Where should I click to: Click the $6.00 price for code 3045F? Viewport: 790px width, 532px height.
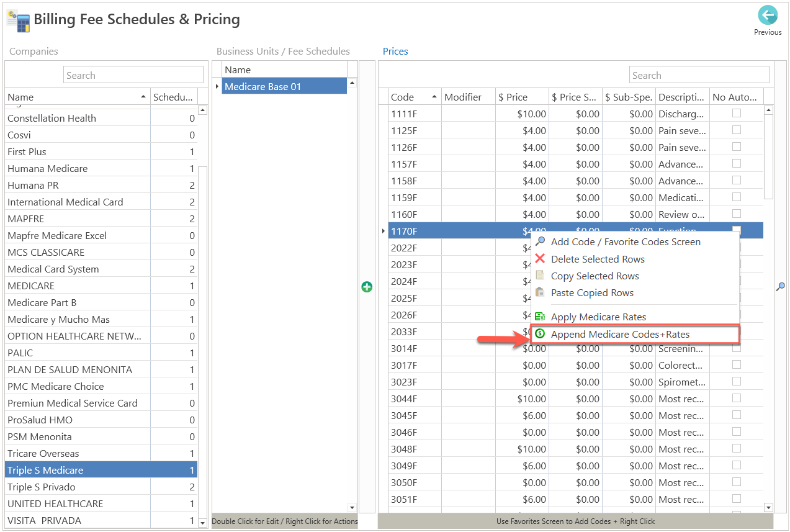522,415
